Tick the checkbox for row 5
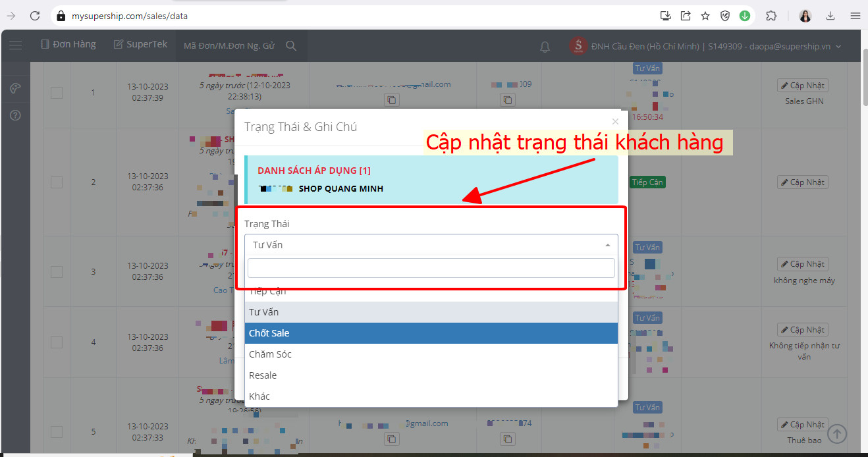Screen dimensions: 868x457 (x=57, y=432)
